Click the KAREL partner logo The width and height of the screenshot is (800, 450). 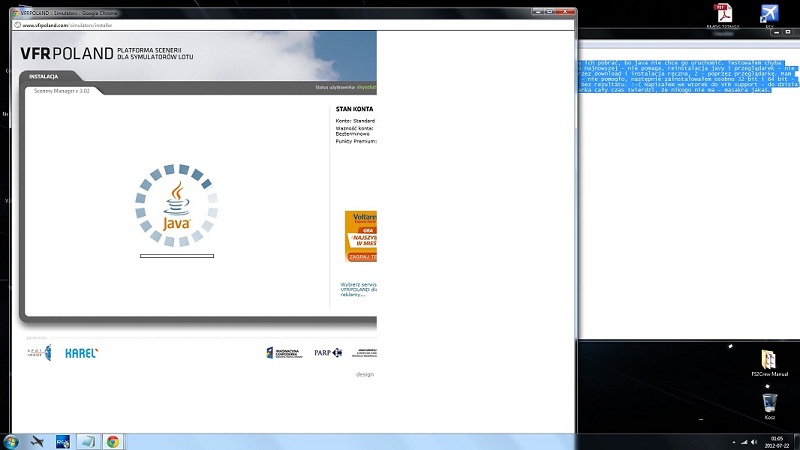[x=81, y=353]
